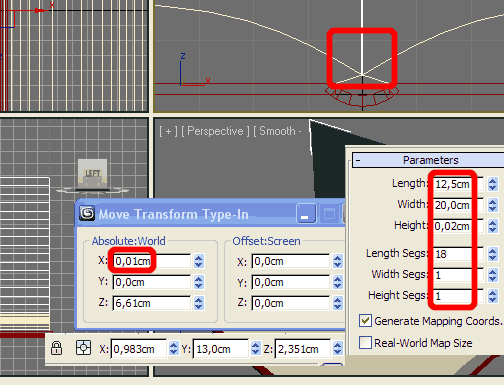Click the status bar Y coordinate field
Screen dimensions: 504x385
[221, 349]
